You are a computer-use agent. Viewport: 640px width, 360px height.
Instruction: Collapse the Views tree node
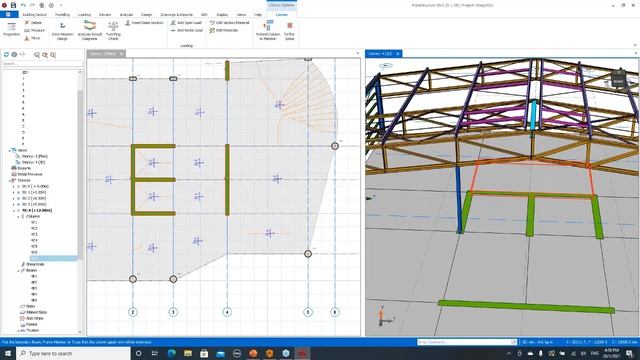[9, 150]
